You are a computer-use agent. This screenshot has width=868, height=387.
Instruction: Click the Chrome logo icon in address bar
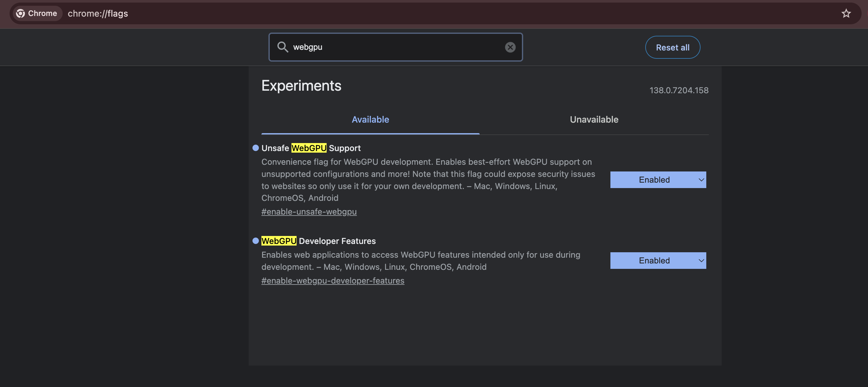tap(20, 13)
